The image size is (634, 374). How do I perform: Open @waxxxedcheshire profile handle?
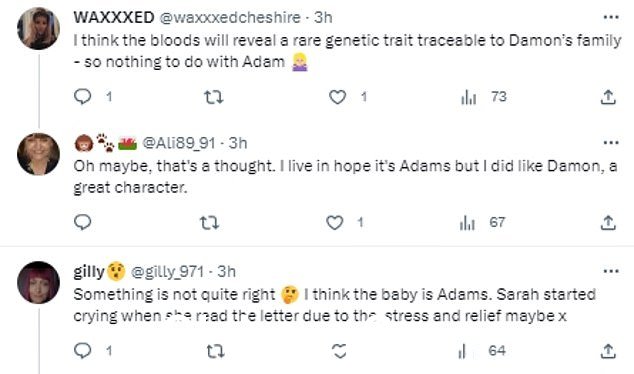point(230,17)
